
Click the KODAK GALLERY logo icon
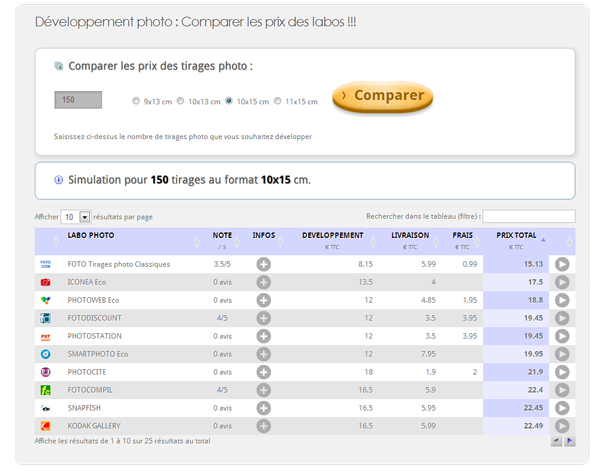46,426
